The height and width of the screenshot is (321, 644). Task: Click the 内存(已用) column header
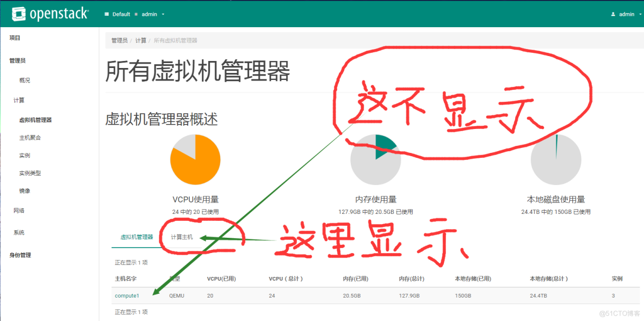[356, 279]
